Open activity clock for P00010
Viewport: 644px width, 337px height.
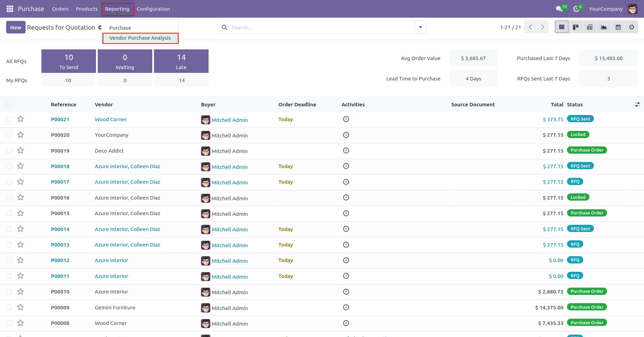click(x=346, y=292)
